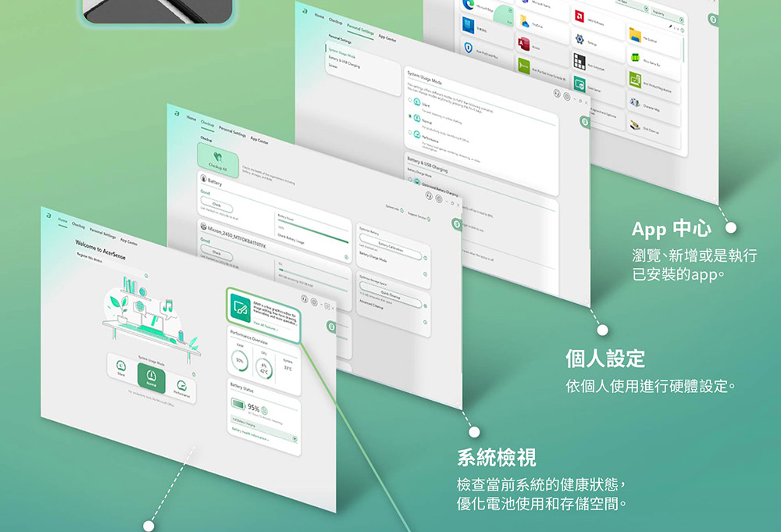Select Screen in the settings sidebar
This screenshot has height=532, width=781.
(332, 65)
